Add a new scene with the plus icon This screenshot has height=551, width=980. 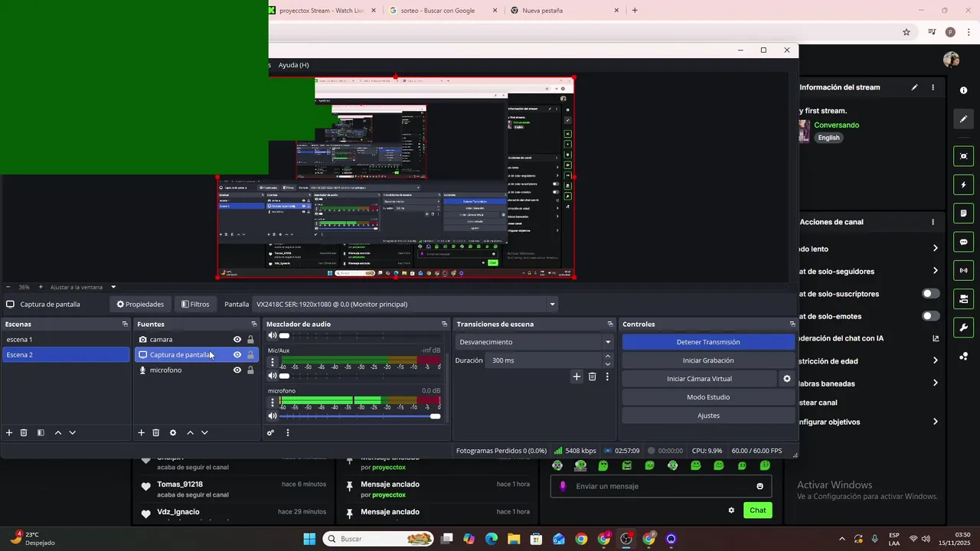click(9, 432)
